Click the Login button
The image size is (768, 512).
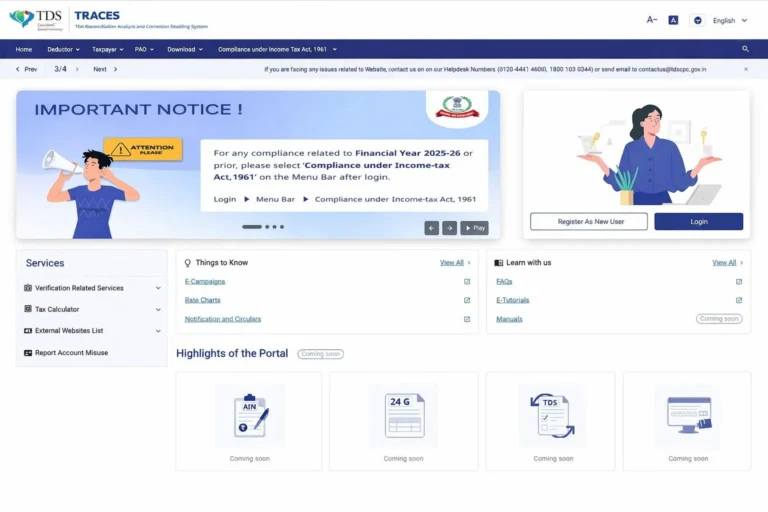coord(698,221)
